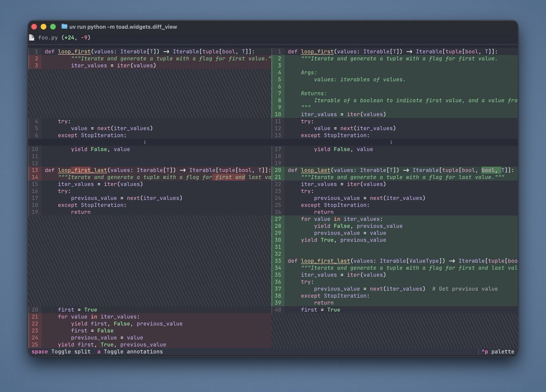The width and height of the screenshot is (546, 392).
Task: Click line number 39 beside 'return'
Action: point(278,303)
